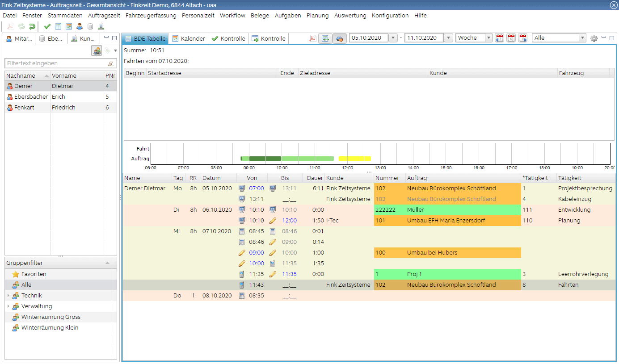Click the Filtertext eingeben field

[56, 63]
